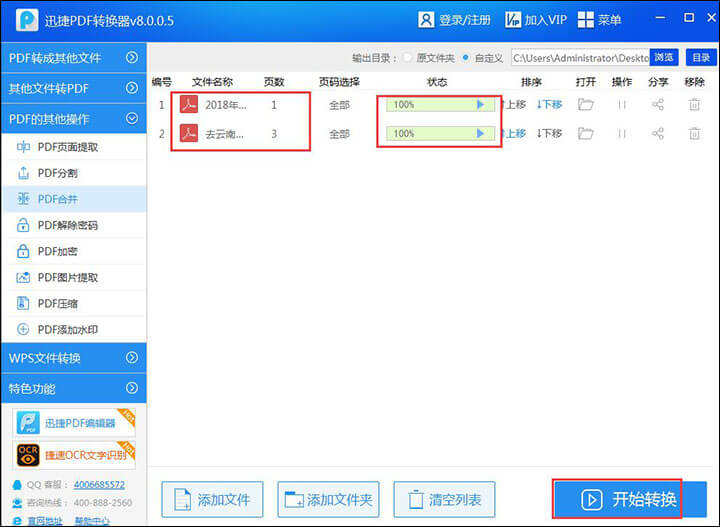The image size is (720, 527).
Task: Click 浏览 browse button
Action: pos(664,57)
